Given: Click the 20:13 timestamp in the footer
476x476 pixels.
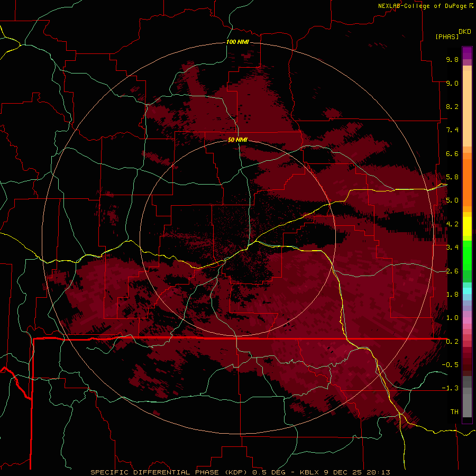Looking at the screenshot, I should coord(378,472).
